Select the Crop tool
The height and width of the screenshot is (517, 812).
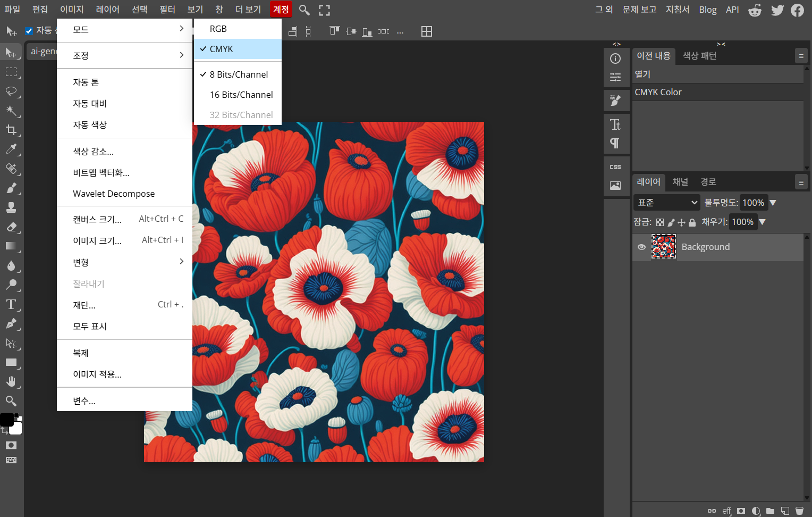(11, 130)
